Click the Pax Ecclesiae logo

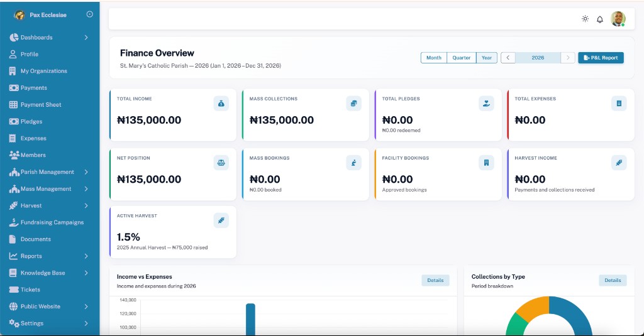click(x=19, y=15)
